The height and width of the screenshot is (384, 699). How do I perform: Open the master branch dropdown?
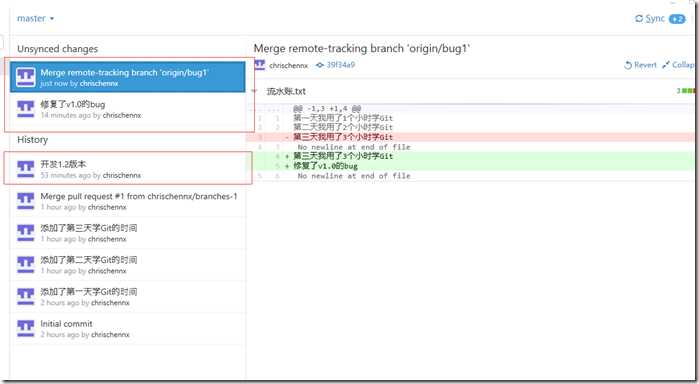(36, 18)
